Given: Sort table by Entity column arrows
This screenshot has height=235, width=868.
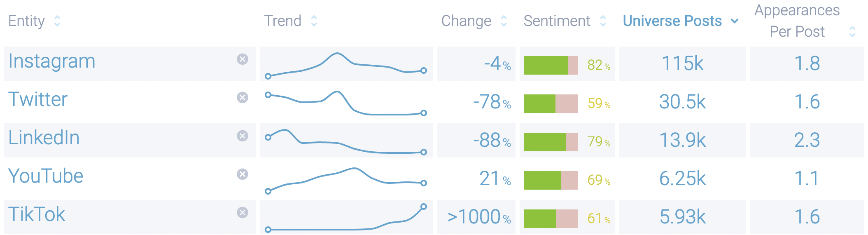Looking at the screenshot, I should [57, 21].
